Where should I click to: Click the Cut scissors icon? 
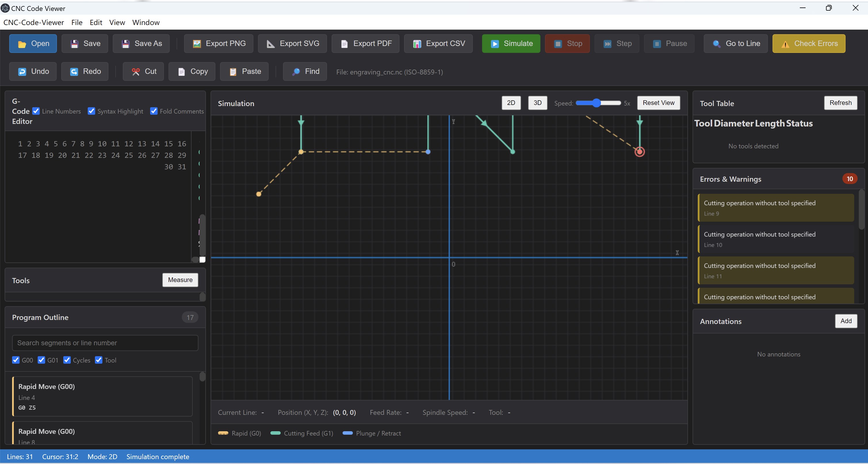pos(136,72)
